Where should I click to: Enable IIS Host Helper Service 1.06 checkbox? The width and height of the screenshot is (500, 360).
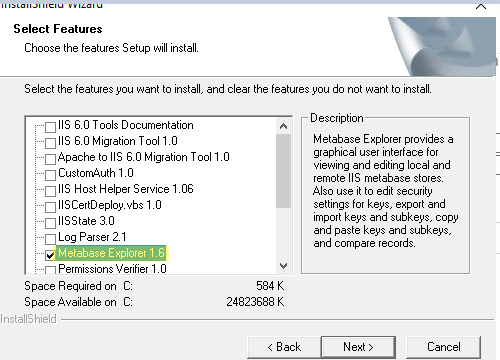coord(50,191)
